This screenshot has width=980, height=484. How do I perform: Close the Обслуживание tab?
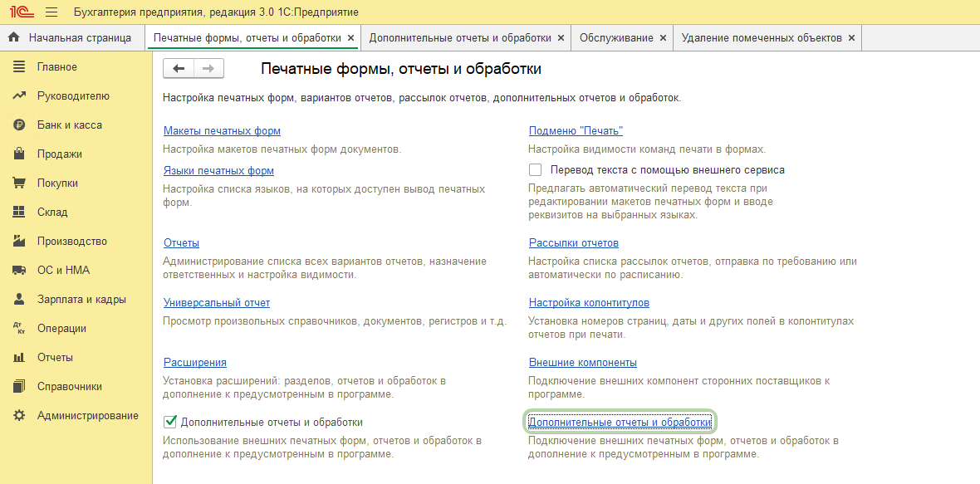(x=663, y=37)
